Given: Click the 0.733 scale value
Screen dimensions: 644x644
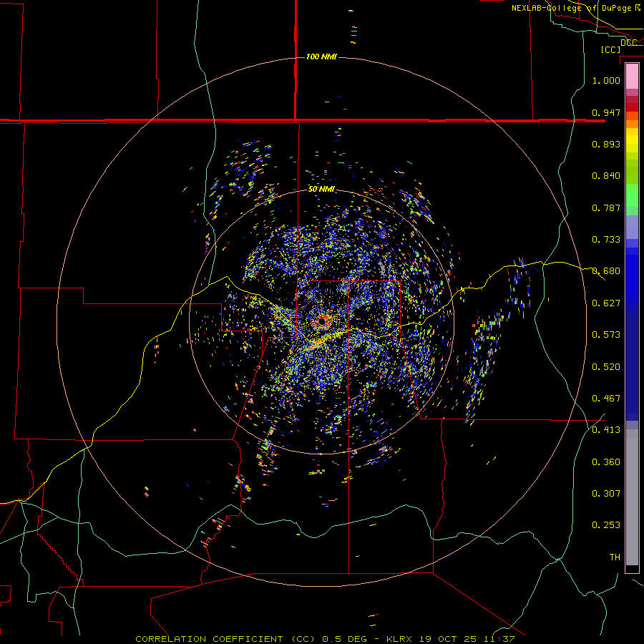Looking at the screenshot, I should 606,240.
